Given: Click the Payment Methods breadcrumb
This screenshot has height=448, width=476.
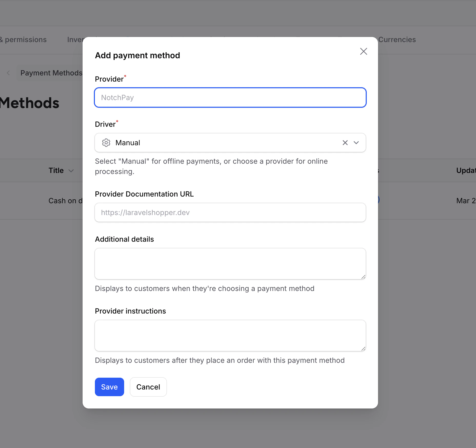Looking at the screenshot, I should (51, 73).
